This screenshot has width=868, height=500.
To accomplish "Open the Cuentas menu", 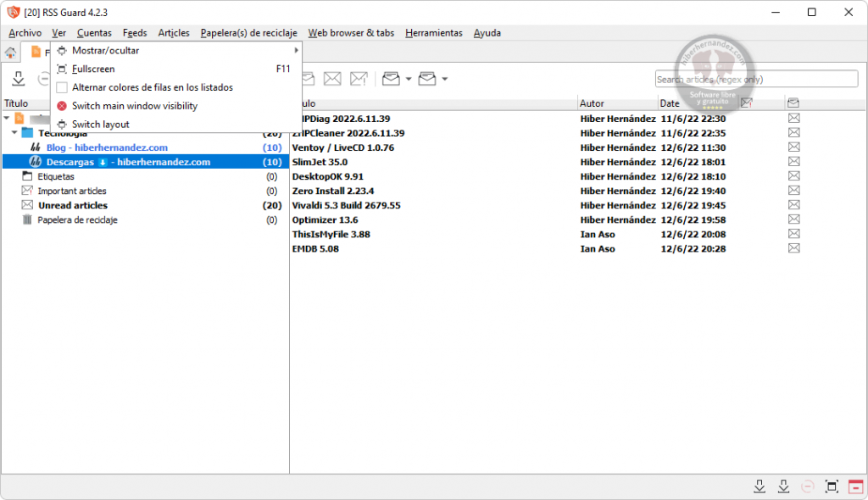I will [94, 33].
